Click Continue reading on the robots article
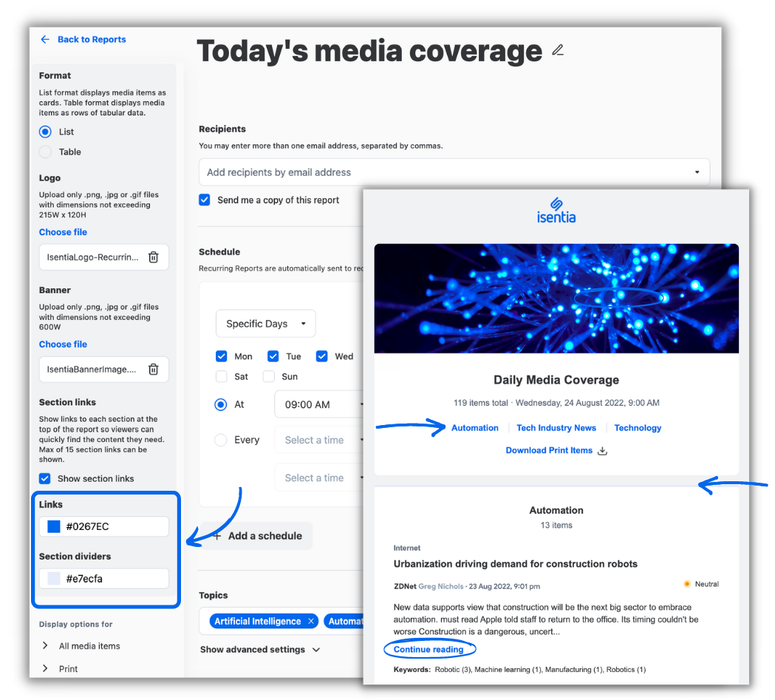 click(429, 650)
